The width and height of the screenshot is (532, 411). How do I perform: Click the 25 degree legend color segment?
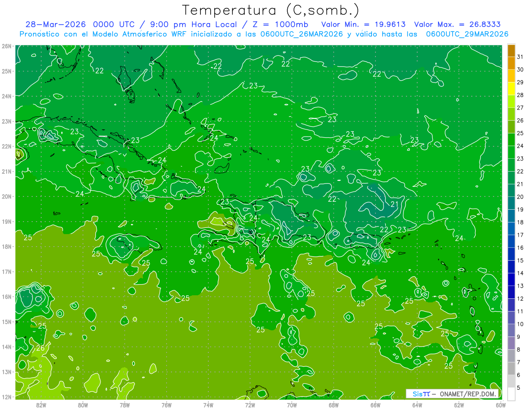tap(511, 127)
